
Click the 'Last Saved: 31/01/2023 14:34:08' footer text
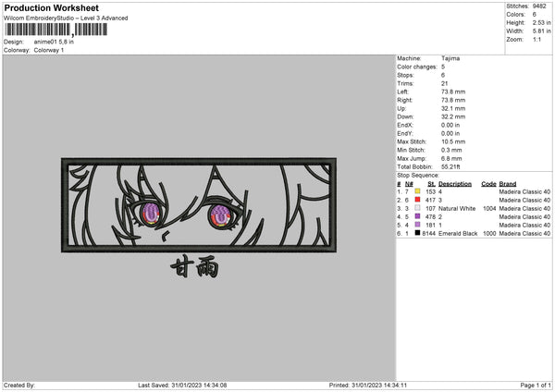pos(182,386)
